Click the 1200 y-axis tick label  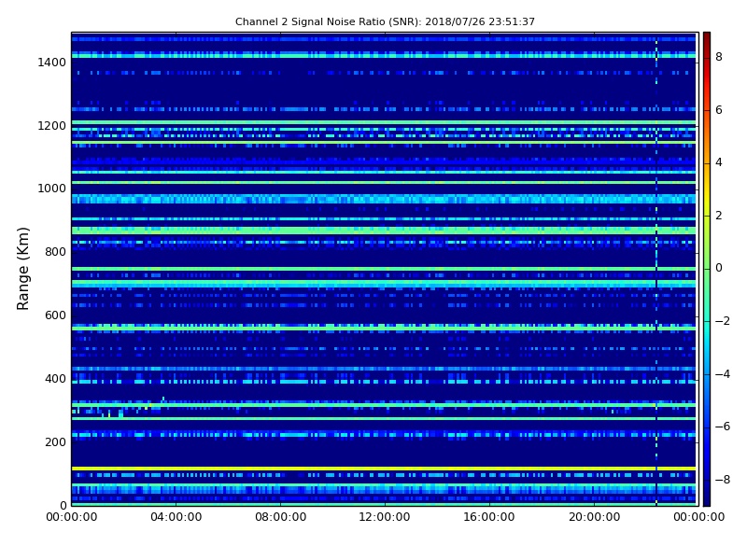point(52,126)
